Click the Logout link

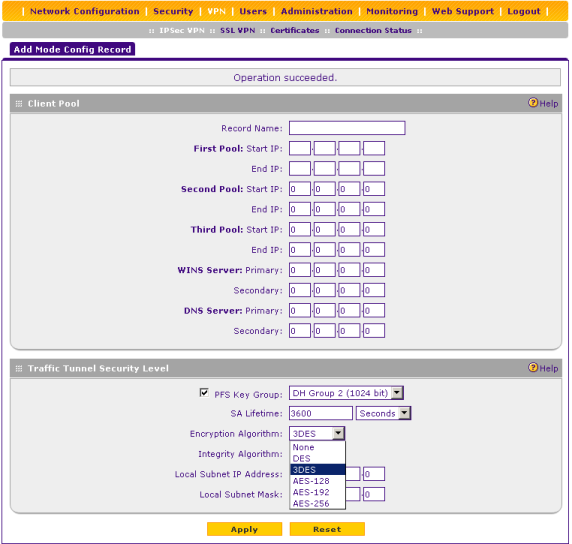click(x=523, y=11)
